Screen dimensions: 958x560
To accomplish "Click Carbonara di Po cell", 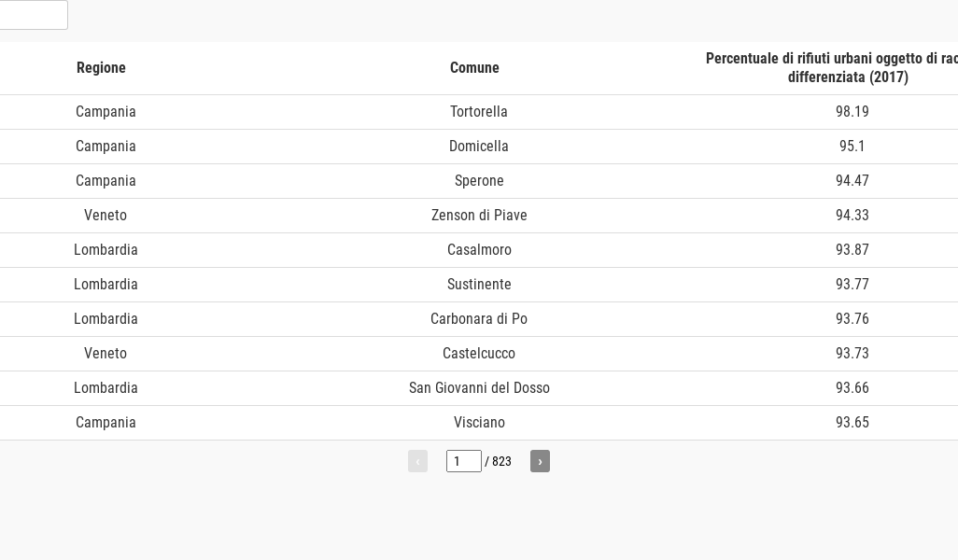I will point(479,319).
